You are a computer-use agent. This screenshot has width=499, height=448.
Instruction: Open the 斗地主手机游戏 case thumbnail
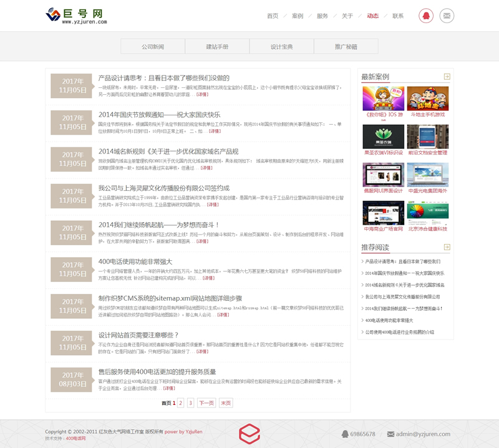[x=427, y=99]
